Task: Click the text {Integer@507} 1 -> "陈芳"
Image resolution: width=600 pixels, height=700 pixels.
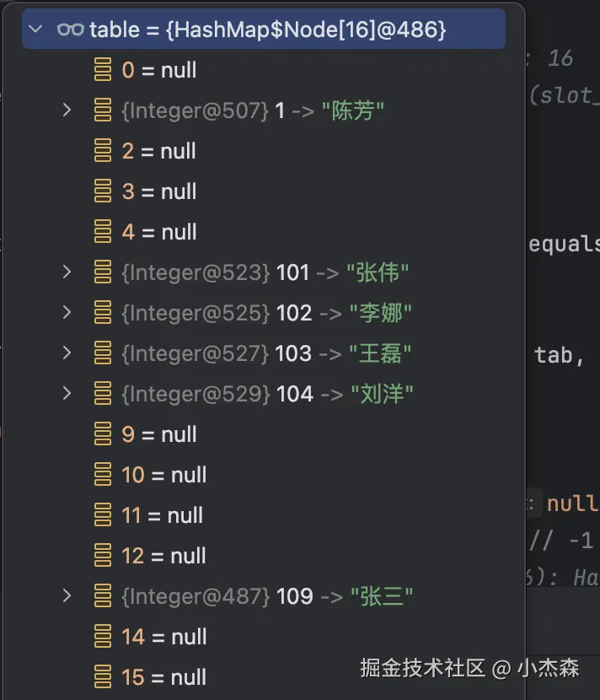Action: (253, 110)
